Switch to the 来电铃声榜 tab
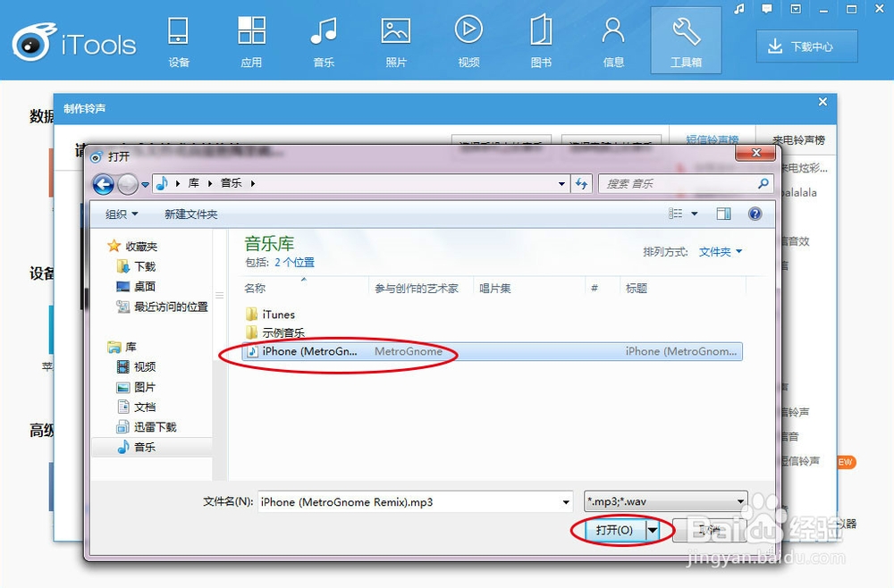The width and height of the screenshot is (894, 588). (798, 140)
